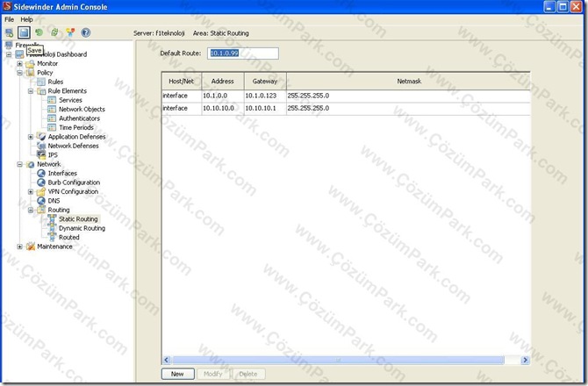Viewport: 588px width, 386px height.
Task: Open Network Objects in the tree
Action: tap(82, 109)
